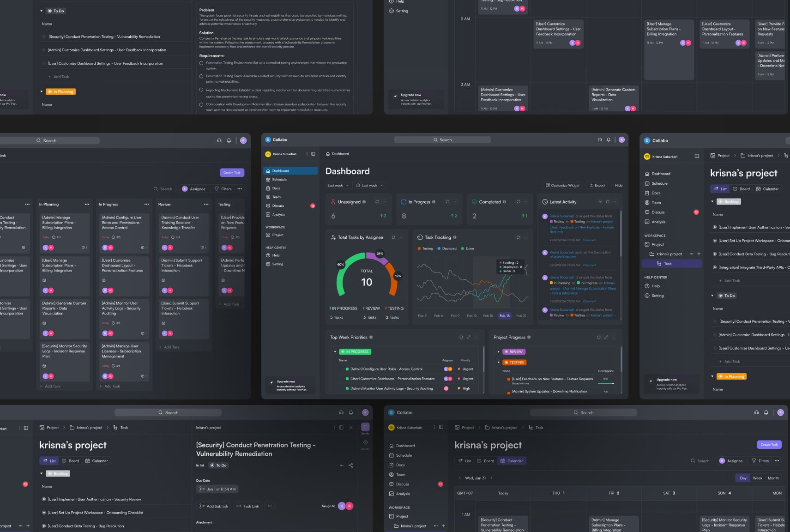Click refresh icon on the Project Progress widget
Image resolution: width=790 pixels, height=532 pixels.
point(599,337)
